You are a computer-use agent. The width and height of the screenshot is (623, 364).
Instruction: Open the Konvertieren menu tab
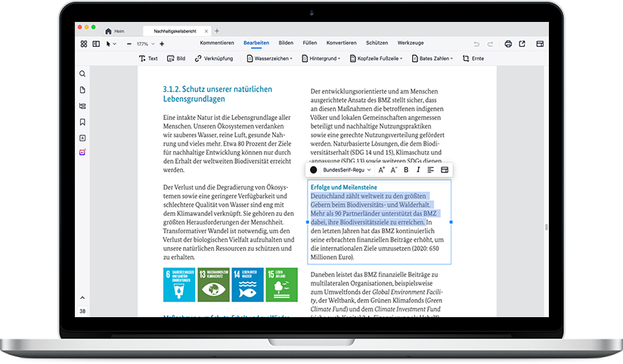(x=342, y=43)
